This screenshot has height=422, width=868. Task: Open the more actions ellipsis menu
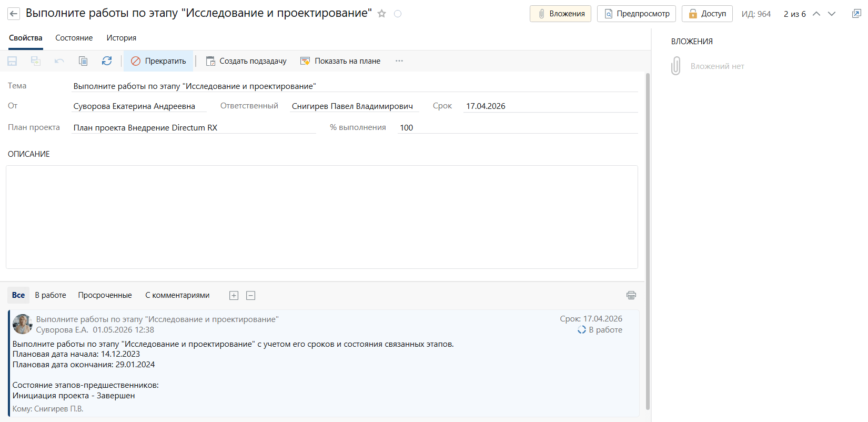pos(399,61)
